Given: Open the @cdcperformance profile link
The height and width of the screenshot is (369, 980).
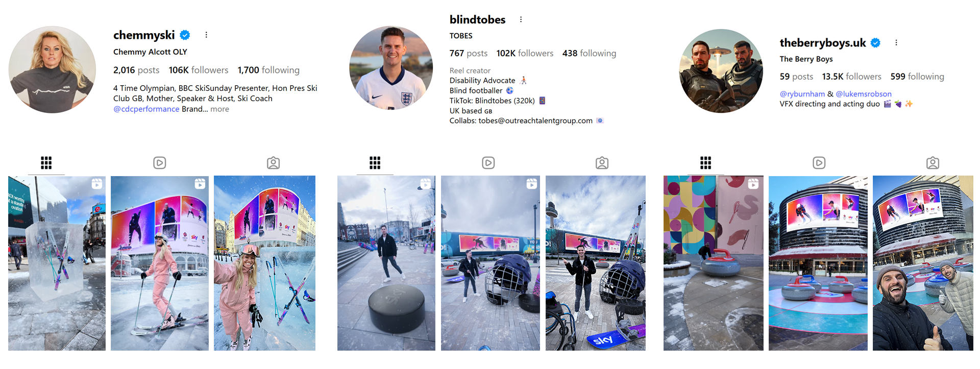Looking at the screenshot, I should 146,109.
